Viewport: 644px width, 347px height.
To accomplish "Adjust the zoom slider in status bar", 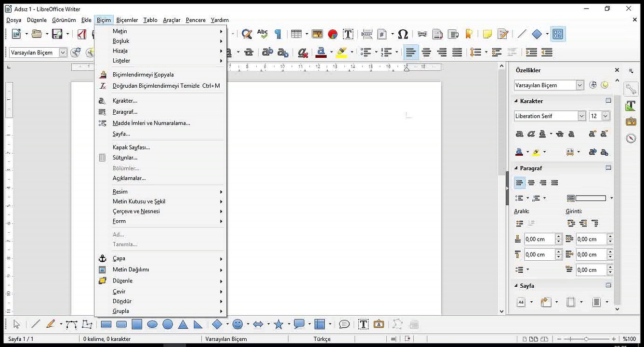I will [586, 339].
